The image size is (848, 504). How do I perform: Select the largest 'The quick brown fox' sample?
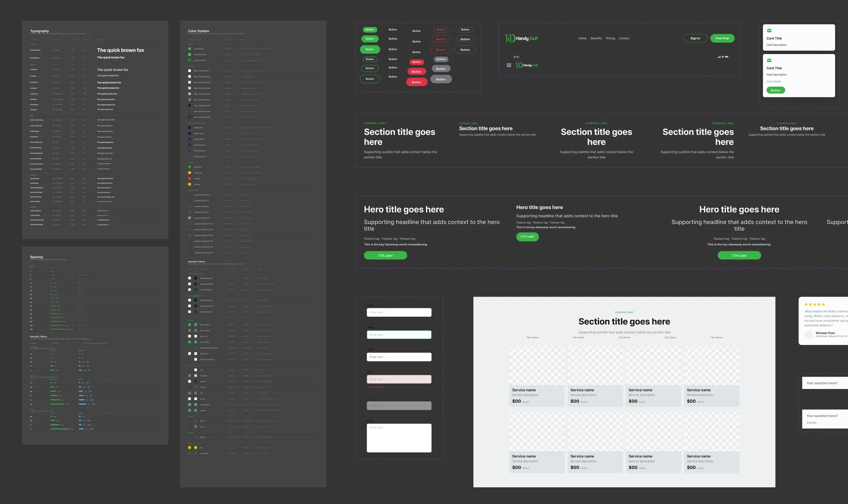121,50
